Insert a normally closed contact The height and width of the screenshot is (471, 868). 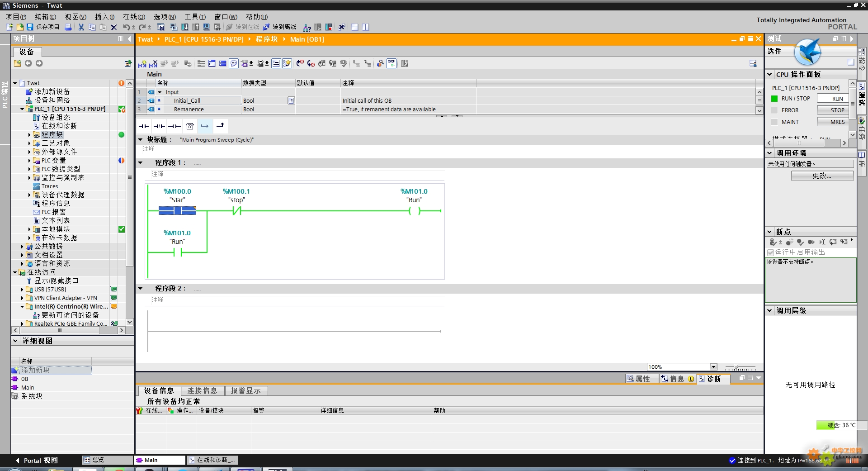[159, 126]
